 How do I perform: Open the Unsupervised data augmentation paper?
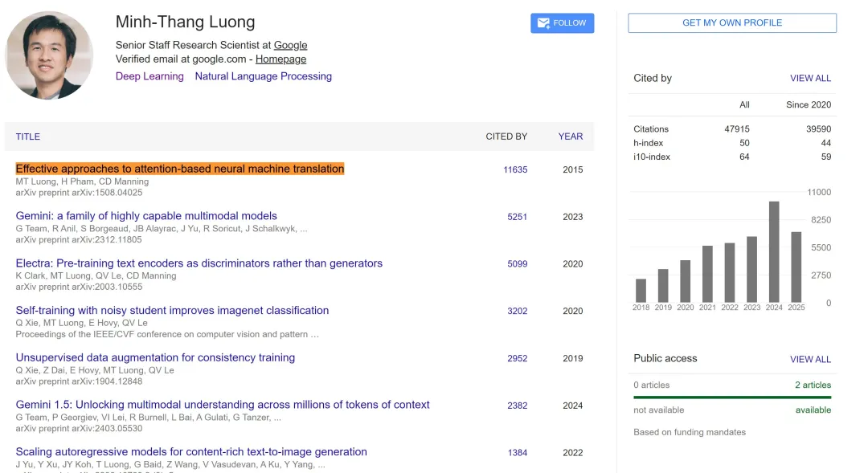[x=155, y=357]
